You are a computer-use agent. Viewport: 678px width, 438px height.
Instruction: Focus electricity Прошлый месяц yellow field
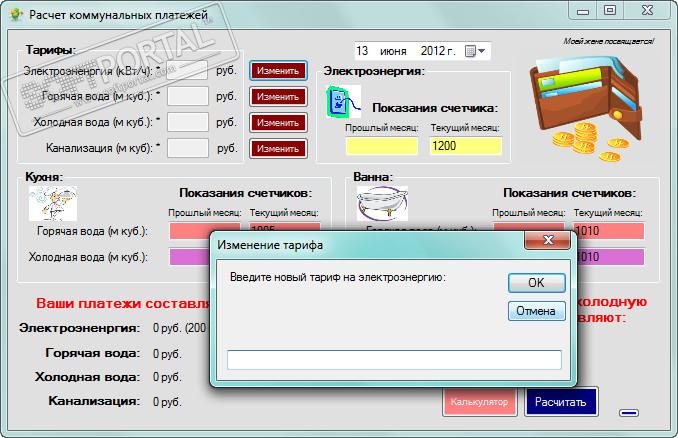coord(381,146)
